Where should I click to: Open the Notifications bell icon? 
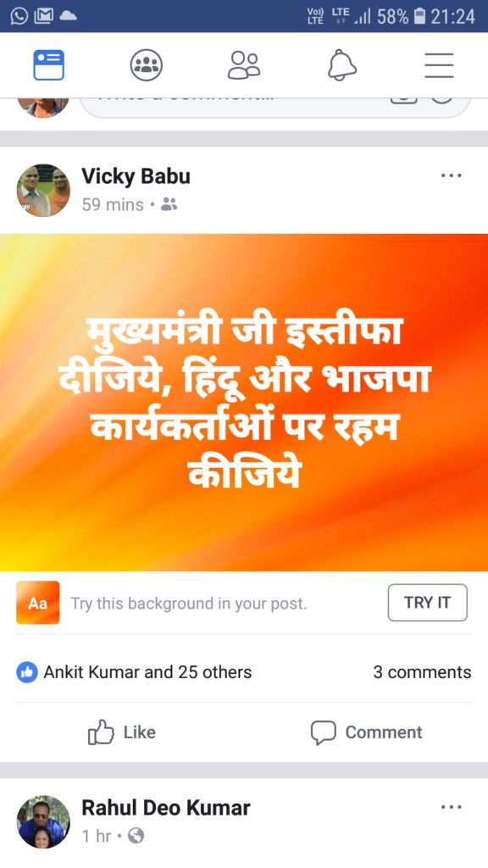click(x=342, y=65)
